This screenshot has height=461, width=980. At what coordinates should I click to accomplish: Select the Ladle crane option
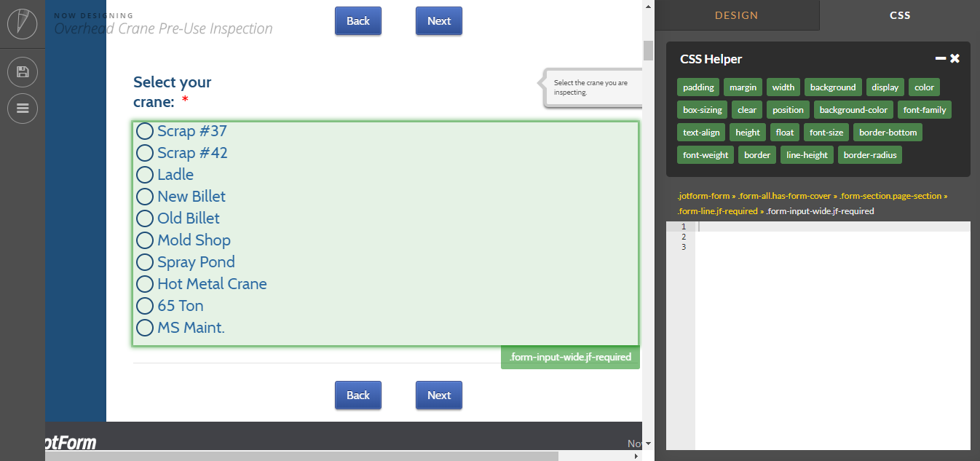(144, 175)
